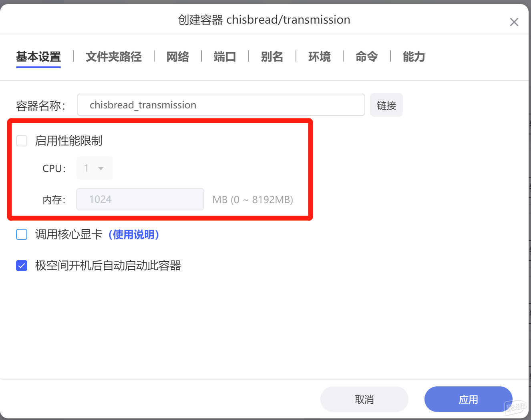The image size is (531, 420).
Task: Open the 网络 tab
Action: point(178,57)
